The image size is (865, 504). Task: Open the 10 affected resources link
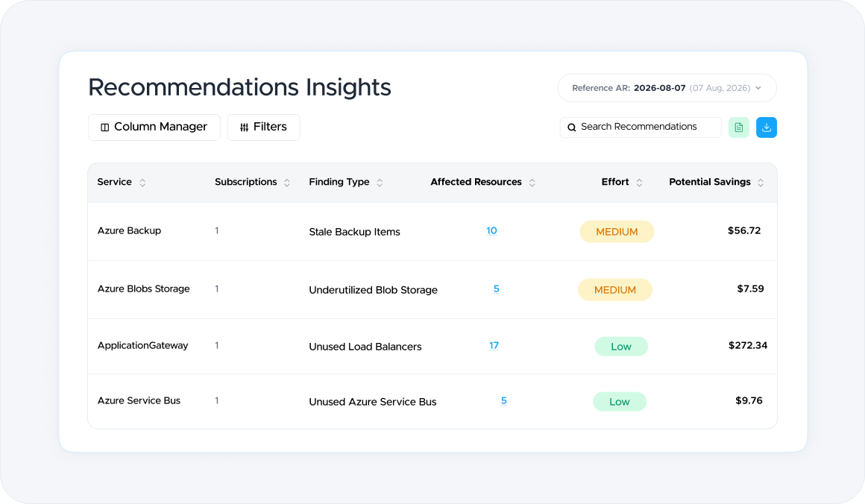pyautogui.click(x=491, y=230)
